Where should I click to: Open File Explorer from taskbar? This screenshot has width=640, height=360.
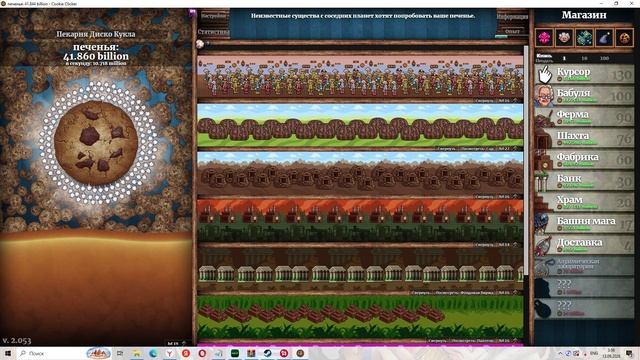136,353
